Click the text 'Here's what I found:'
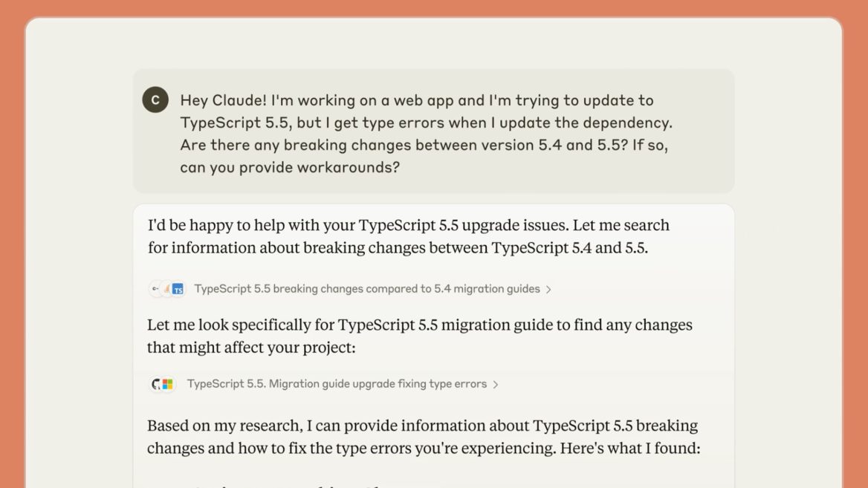The image size is (868, 488). point(630,448)
